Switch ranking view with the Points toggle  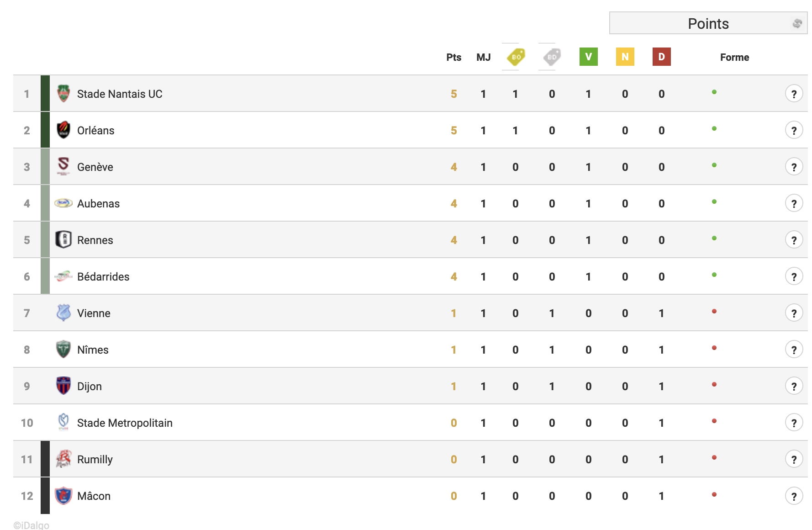click(708, 23)
